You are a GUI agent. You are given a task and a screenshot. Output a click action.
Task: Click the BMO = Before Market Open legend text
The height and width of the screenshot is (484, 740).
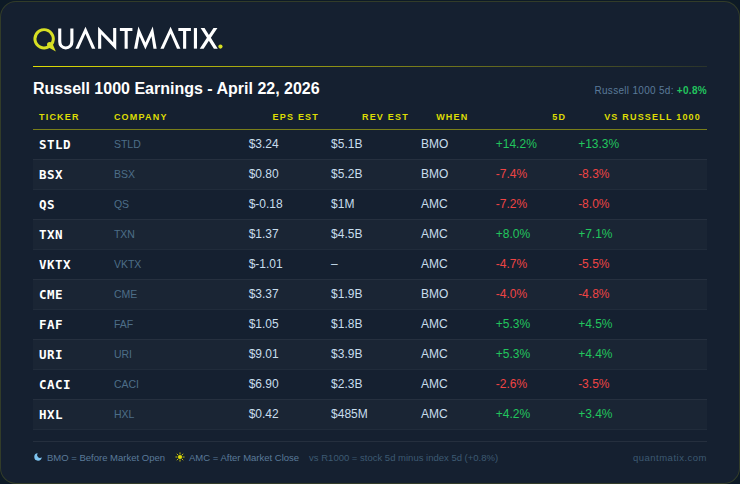click(x=106, y=458)
